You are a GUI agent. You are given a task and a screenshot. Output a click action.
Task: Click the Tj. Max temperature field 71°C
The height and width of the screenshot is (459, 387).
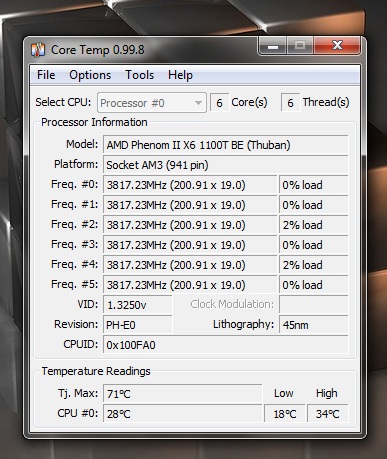183,394
